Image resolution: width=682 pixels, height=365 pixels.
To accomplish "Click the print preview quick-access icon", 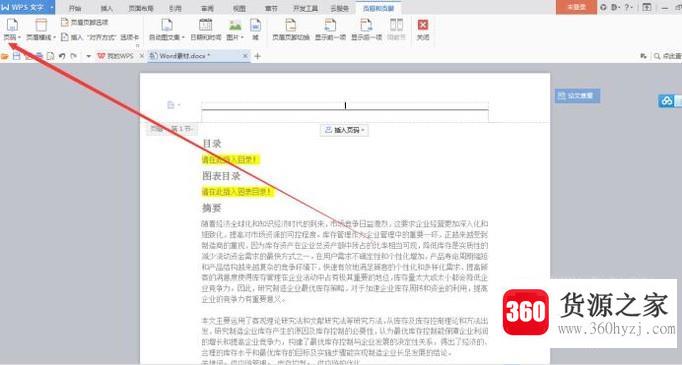I will pyautogui.click(x=50, y=56).
